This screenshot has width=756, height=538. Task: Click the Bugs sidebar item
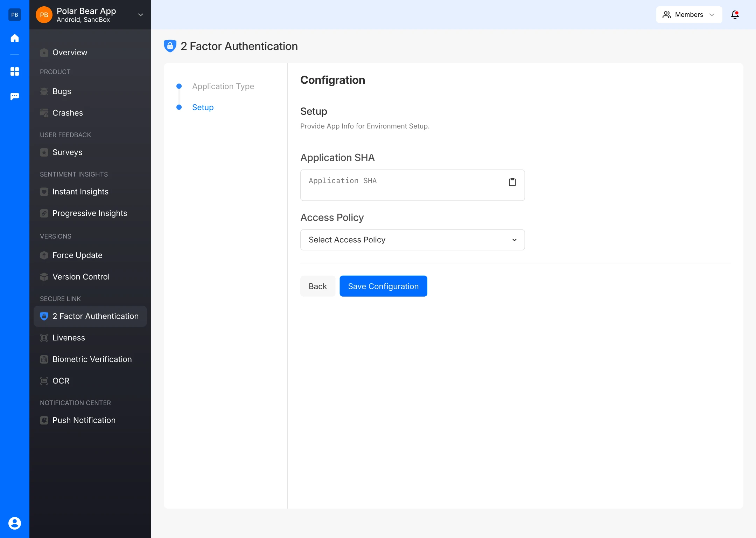click(62, 91)
